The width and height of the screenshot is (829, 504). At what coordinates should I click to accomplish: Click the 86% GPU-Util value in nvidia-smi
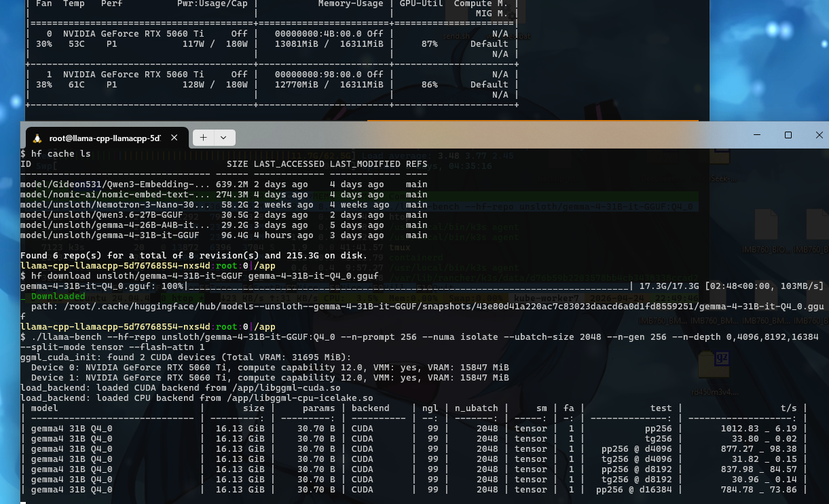coord(430,85)
